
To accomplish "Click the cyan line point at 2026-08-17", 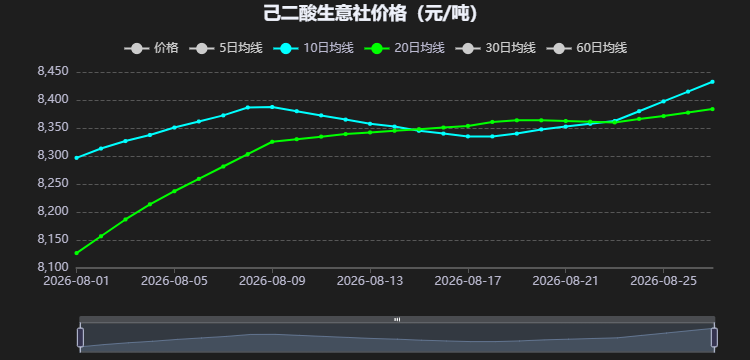I will (x=468, y=136).
